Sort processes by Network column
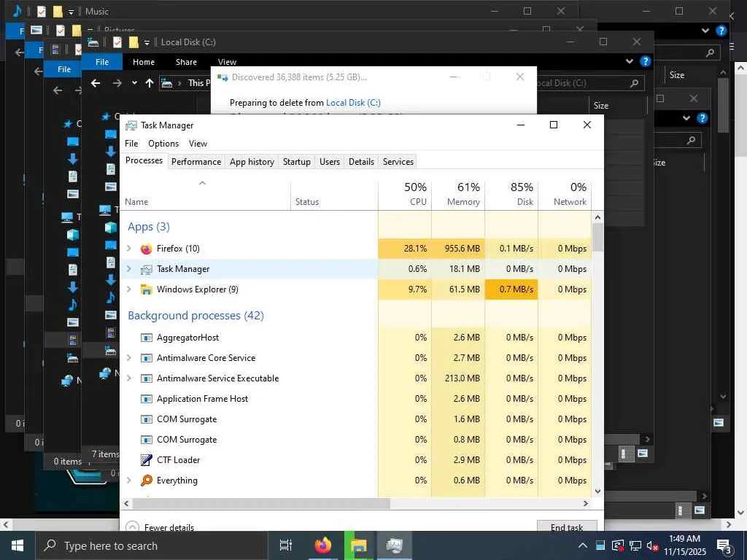The height and width of the screenshot is (560, 747). tap(565, 194)
